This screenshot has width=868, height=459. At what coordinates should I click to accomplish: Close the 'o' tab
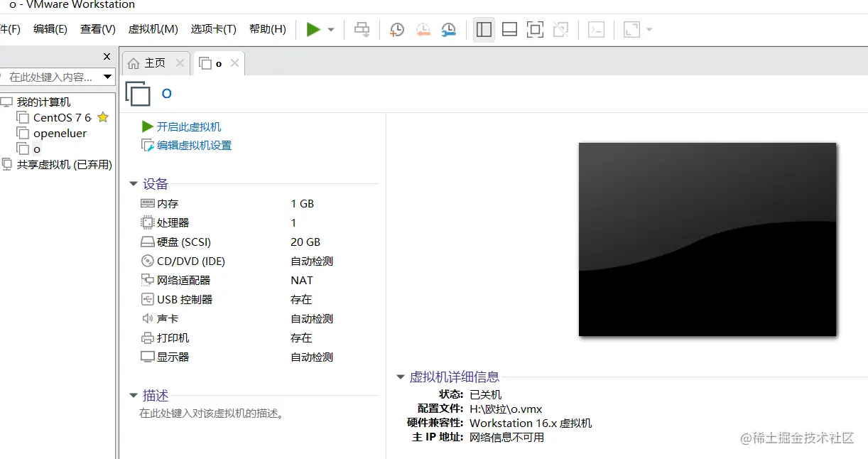tap(234, 63)
